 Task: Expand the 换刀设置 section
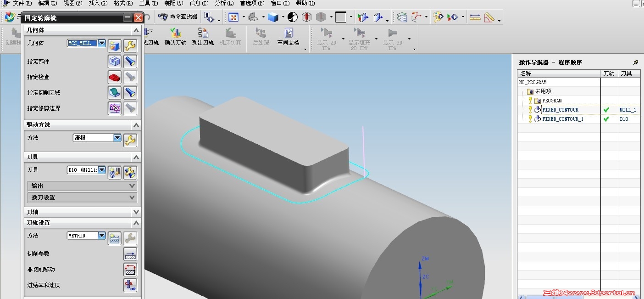(83, 197)
